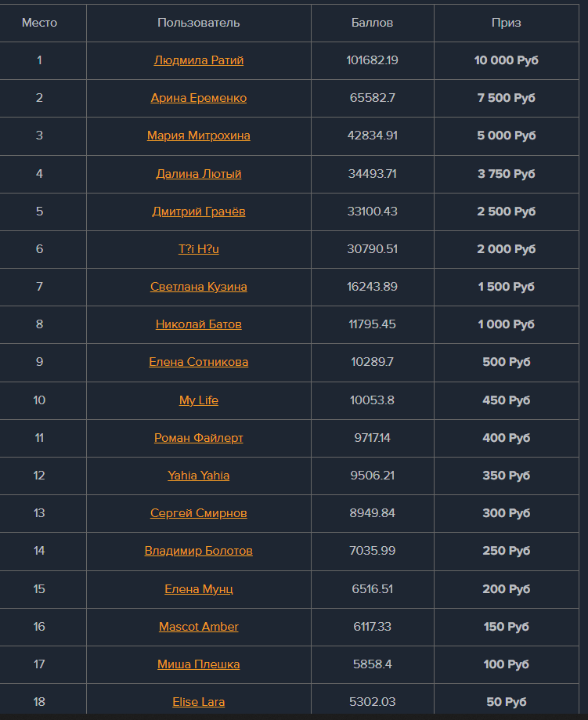The height and width of the screenshot is (720, 588).
Task: Click the Yahia Yahia user link
Action: click(199, 476)
